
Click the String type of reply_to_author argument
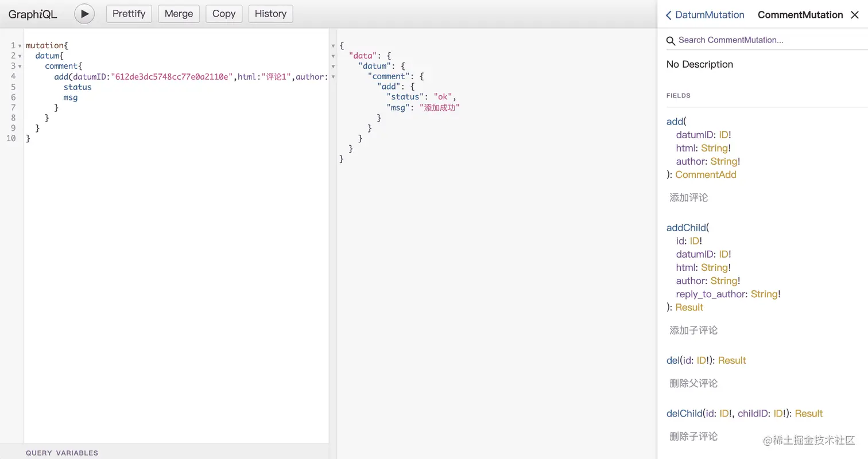coord(764,294)
